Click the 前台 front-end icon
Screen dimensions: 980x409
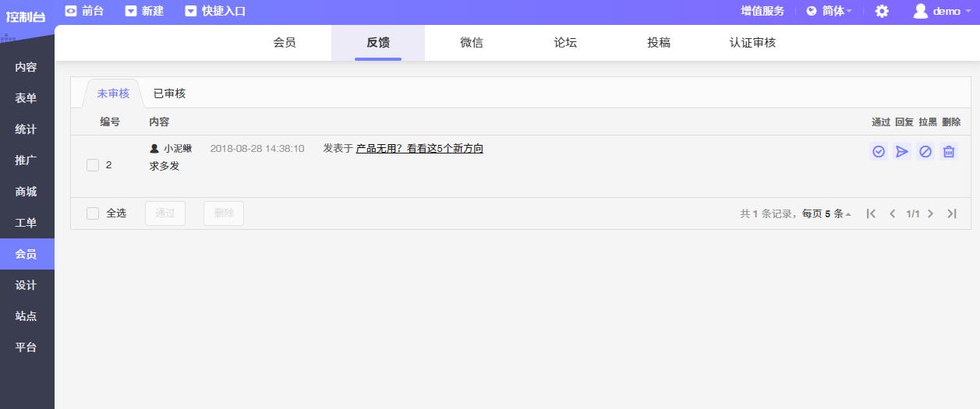click(x=71, y=11)
